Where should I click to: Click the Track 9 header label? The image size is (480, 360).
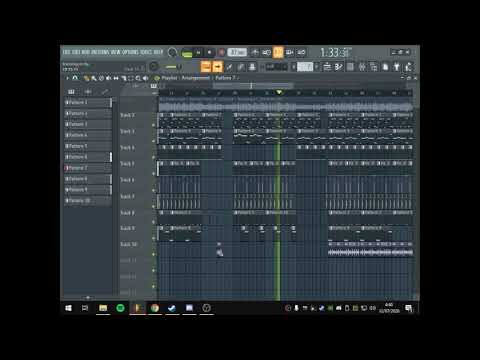(127, 228)
